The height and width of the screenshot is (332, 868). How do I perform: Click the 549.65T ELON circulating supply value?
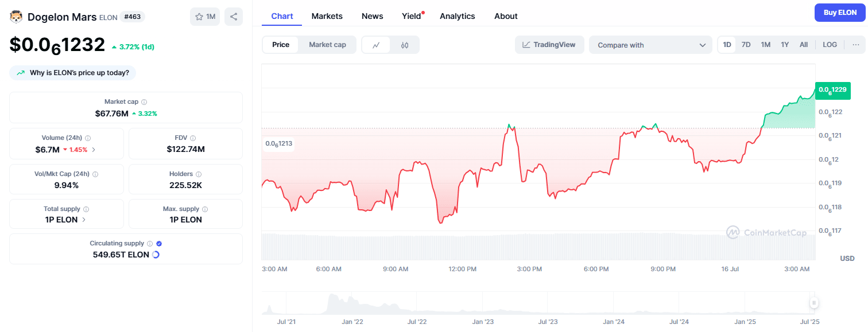pyautogui.click(x=121, y=255)
